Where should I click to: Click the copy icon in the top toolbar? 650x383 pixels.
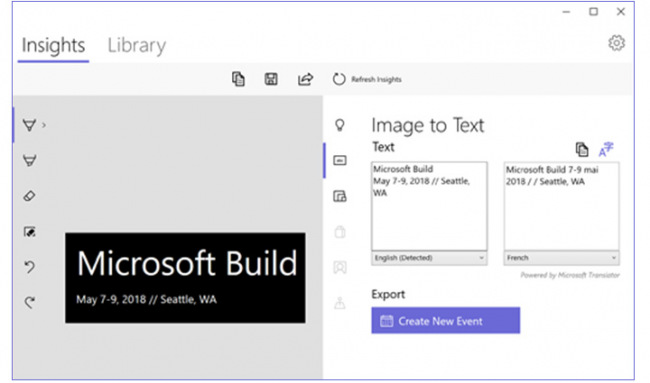click(238, 79)
